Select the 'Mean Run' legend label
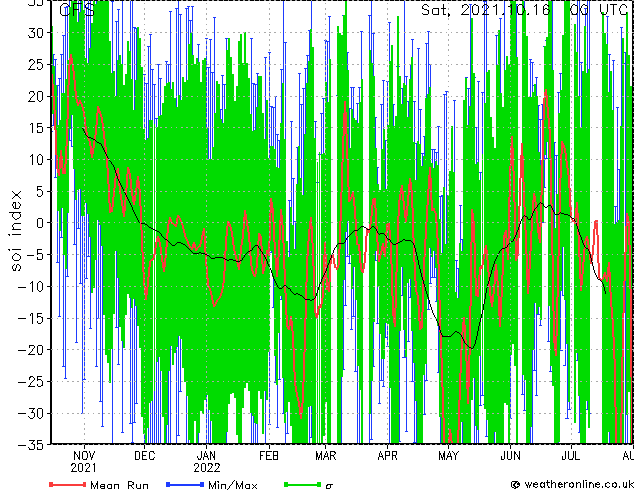Image resolution: width=634 pixels, height=490 pixels. (x=119, y=485)
